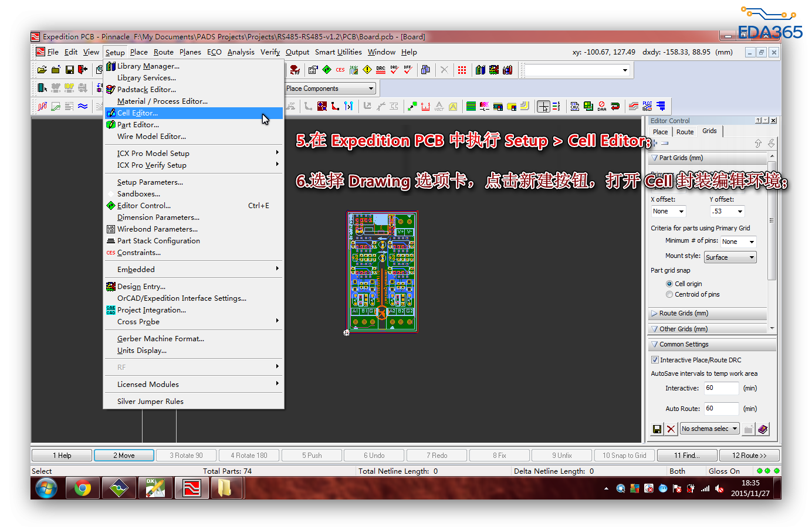Click the Open file toolbar icon

42,70
